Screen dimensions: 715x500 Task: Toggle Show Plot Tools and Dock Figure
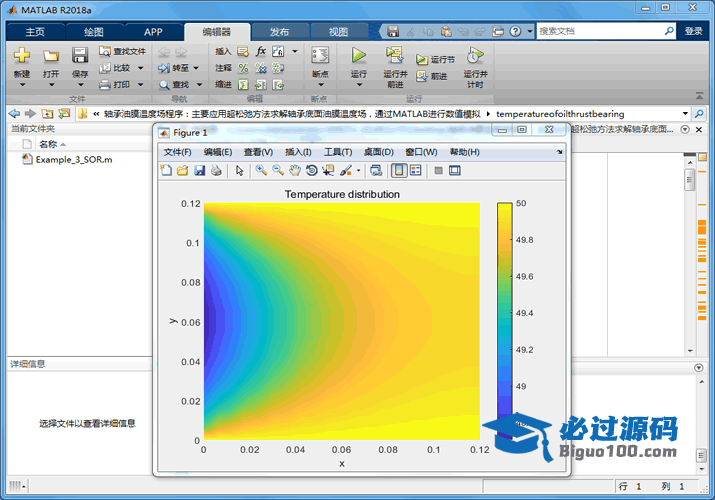coord(455,170)
